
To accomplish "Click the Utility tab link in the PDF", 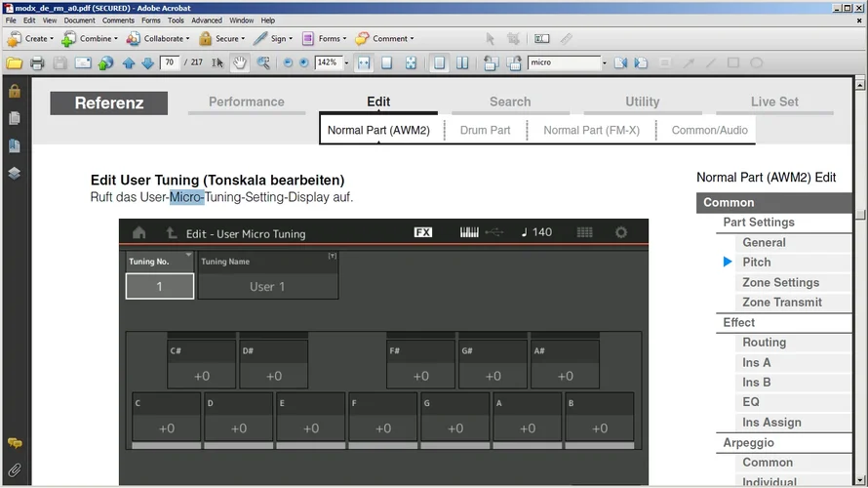I will [x=642, y=102].
